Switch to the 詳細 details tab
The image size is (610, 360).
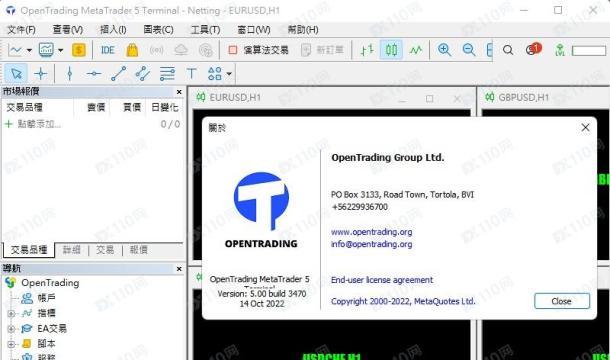[72, 250]
